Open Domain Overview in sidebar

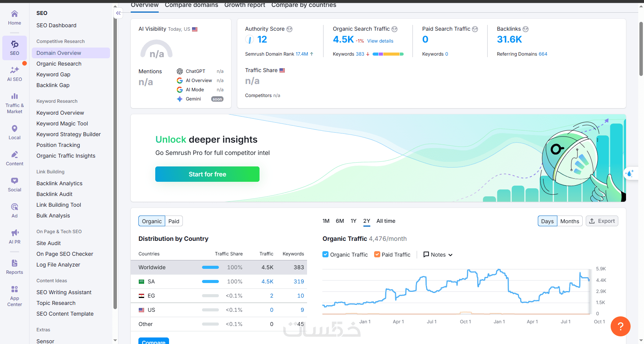(x=71, y=53)
